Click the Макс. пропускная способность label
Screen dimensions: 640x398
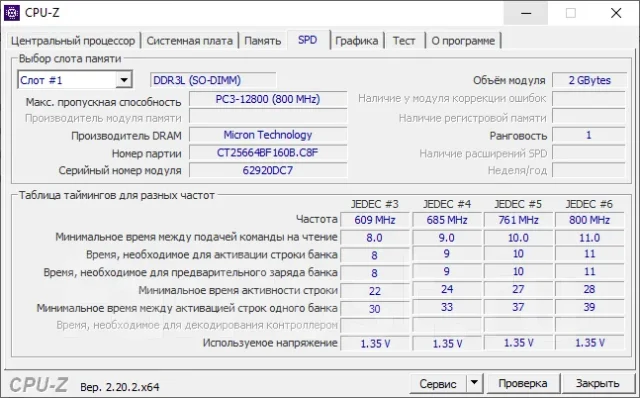[x=103, y=102]
